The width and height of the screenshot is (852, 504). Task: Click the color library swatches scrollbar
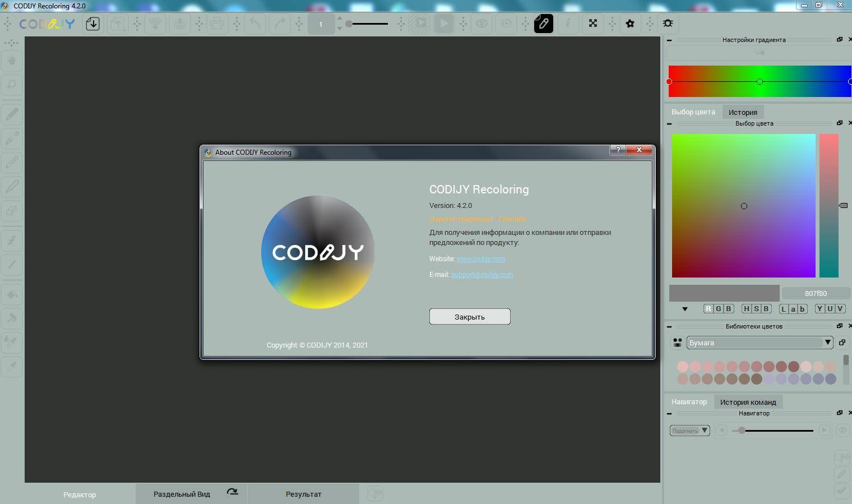pos(846,369)
